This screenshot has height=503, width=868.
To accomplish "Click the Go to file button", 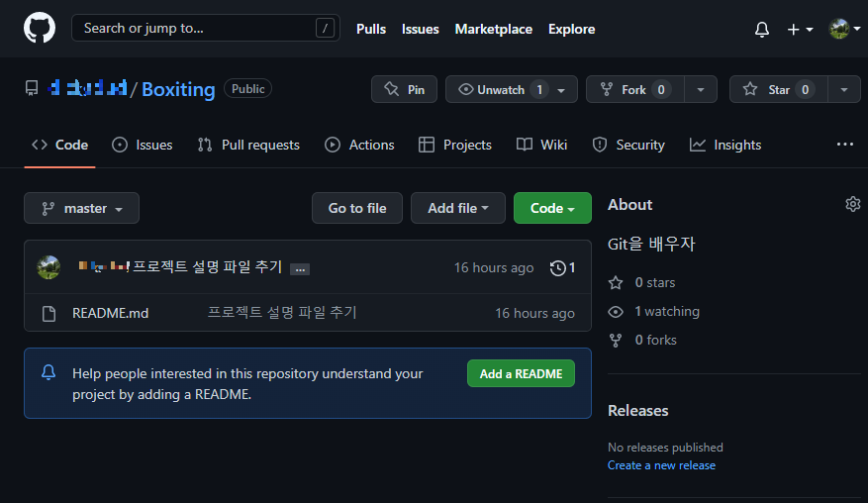I will pos(357,208).
